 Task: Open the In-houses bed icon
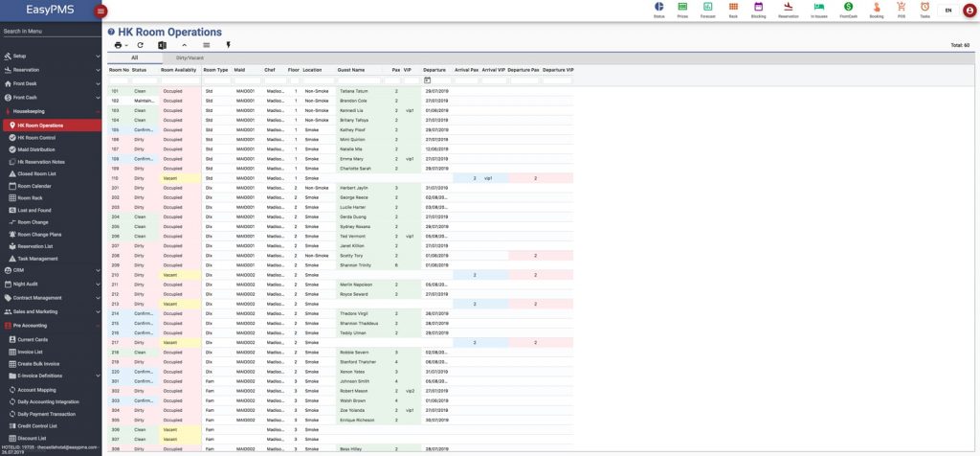click(x=819, y=7)
